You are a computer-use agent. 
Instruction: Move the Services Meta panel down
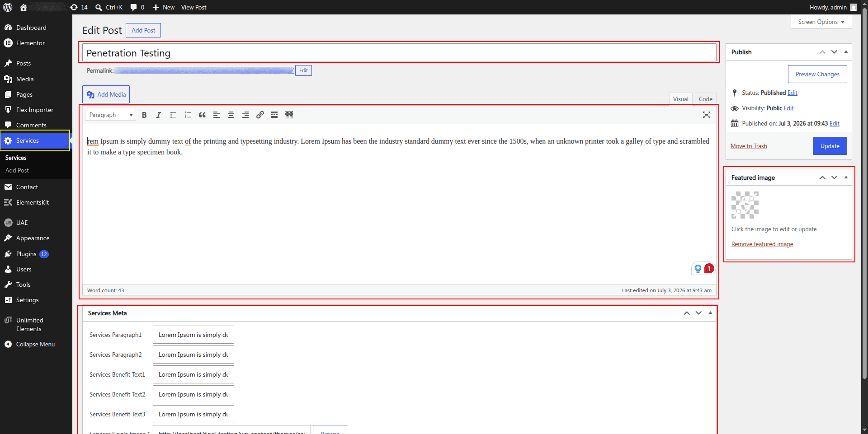698,313
